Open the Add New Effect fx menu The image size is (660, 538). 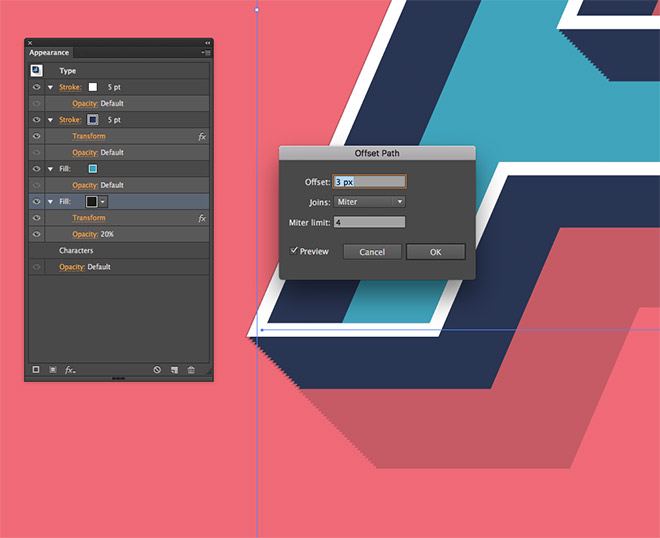pos(70,370)
